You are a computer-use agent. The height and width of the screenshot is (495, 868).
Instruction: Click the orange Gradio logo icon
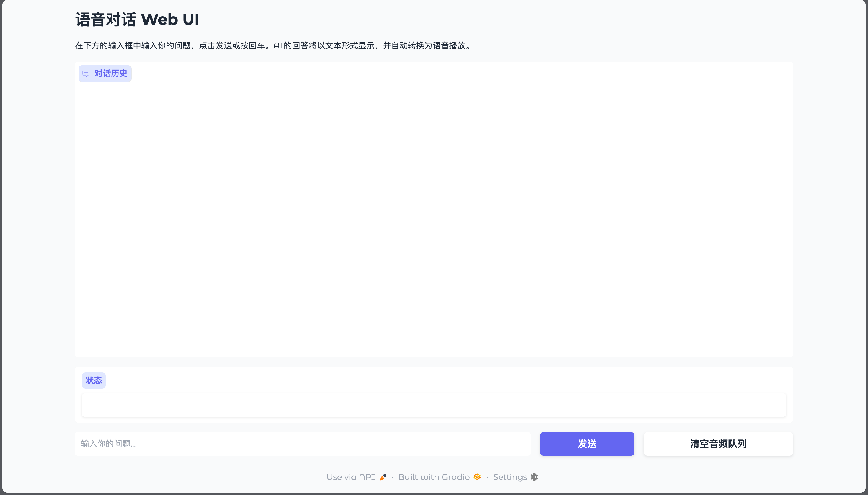tap(477, 477)
